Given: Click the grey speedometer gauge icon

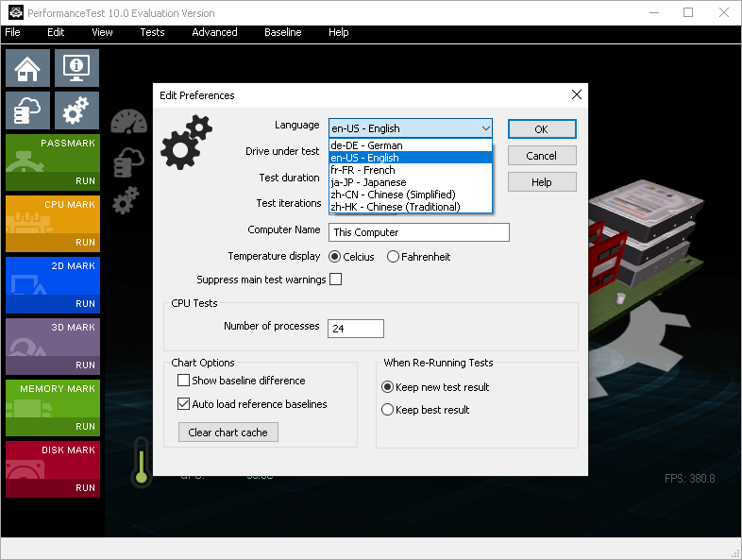Looking at the screenshot, I should [128, 122].
